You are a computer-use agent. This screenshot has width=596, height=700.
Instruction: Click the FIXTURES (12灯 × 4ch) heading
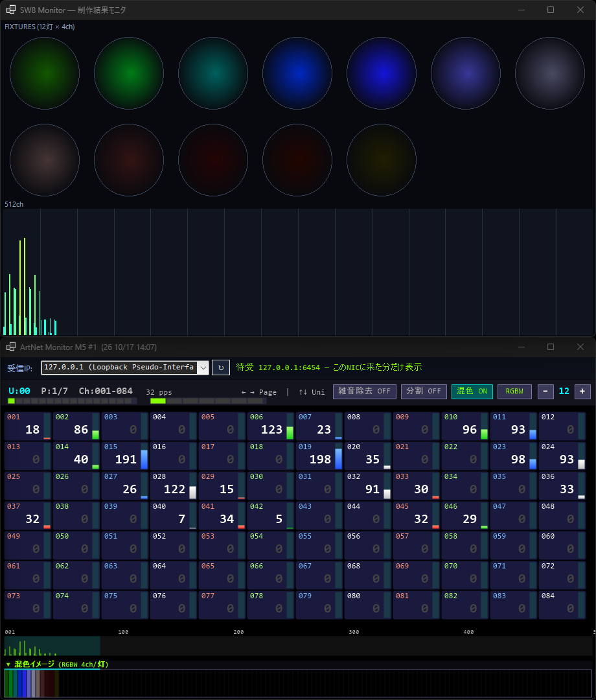click(40, 27)
